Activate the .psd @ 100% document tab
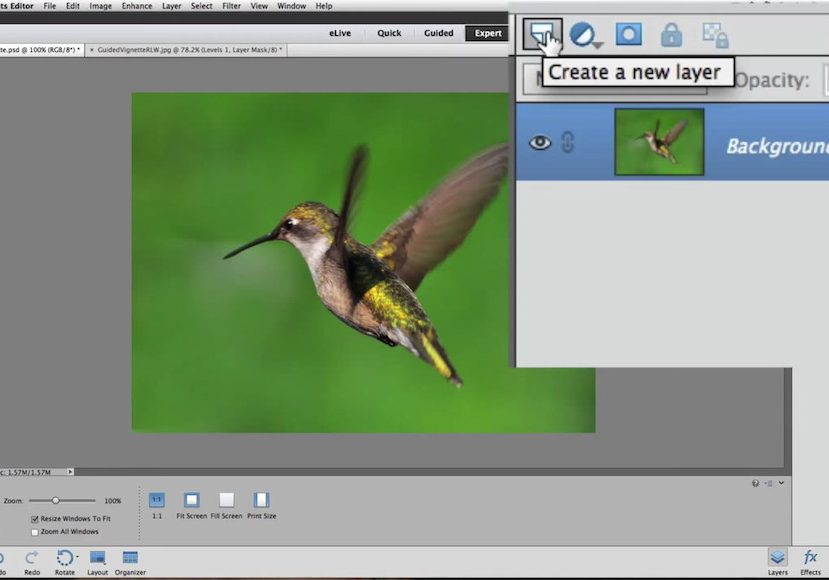Image resolution: width=829 pixels, height=580 pixels. [40, 50]
